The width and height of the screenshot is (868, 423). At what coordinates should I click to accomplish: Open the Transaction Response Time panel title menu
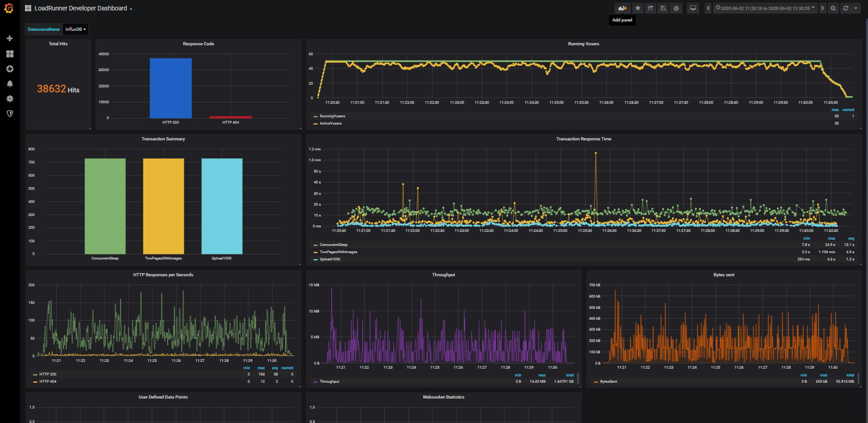click(x=583, y=139)
